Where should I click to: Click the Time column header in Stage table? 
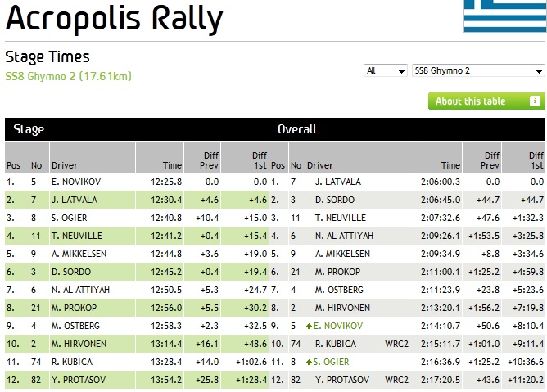pyautogui.click(x=171, y=165)
